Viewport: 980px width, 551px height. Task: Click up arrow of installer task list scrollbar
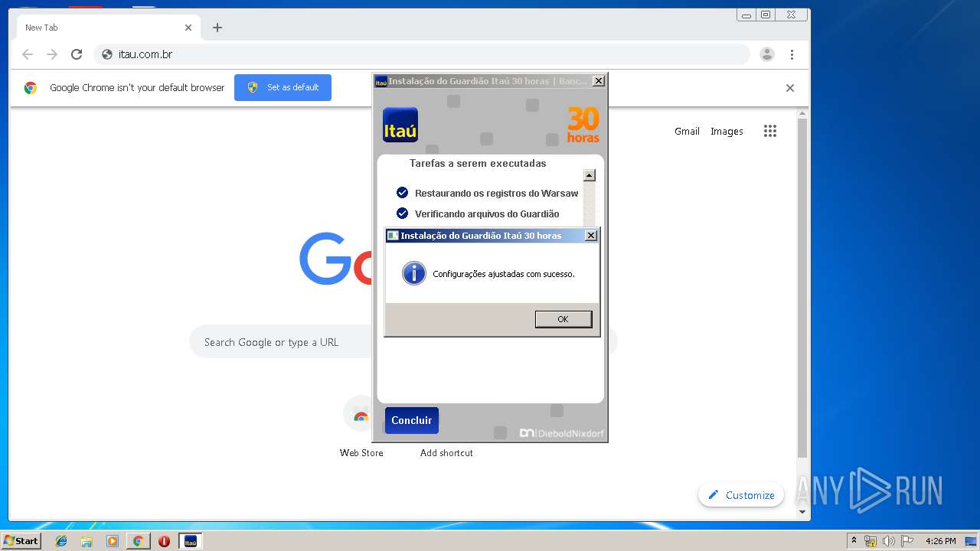point(589,175)
